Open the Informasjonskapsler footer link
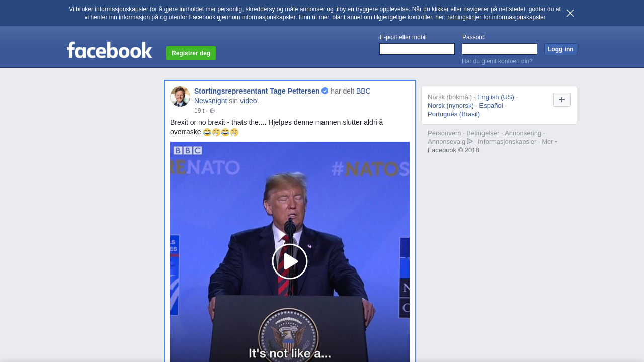The width and height of the screenshot is (644, 362). (507, 142)
